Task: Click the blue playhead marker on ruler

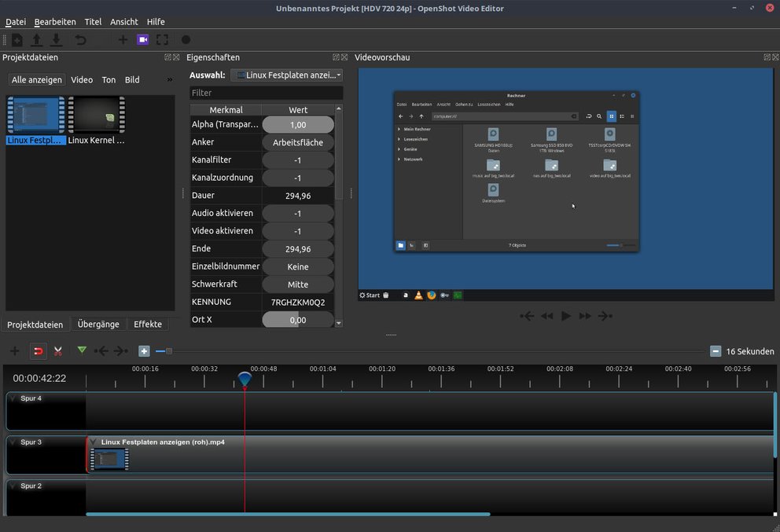Action: coord(245,380)
